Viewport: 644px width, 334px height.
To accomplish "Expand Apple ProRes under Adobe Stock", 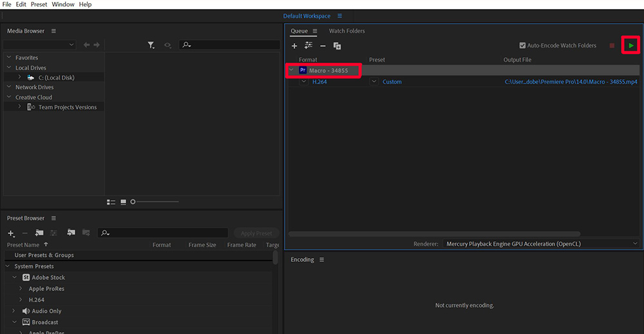I will [21, 288].
